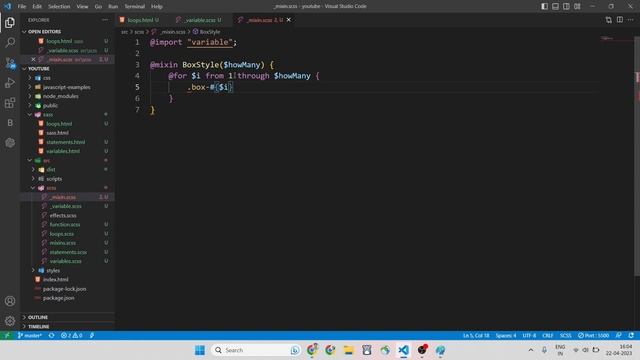Image resolution: width=640 pixels, height=360 pixels.
Task: Expand the styles folder
Action: pos(53,270)
